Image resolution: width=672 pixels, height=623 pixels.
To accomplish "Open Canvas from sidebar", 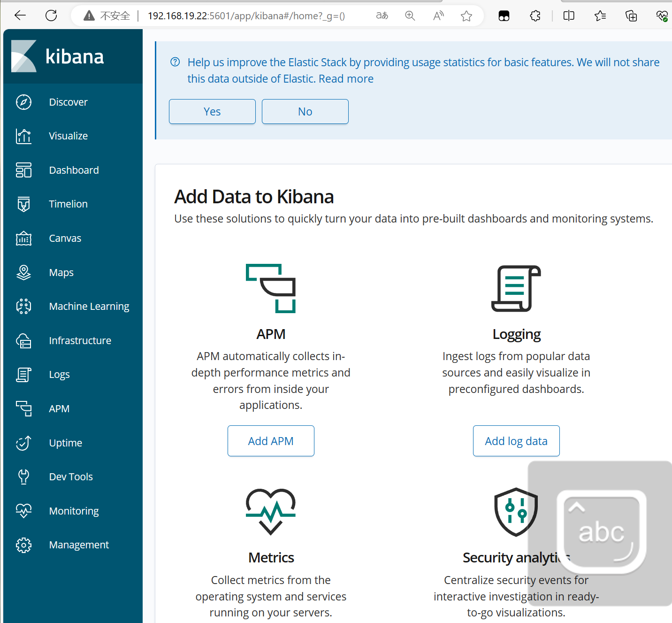I will tap(65, 238).
